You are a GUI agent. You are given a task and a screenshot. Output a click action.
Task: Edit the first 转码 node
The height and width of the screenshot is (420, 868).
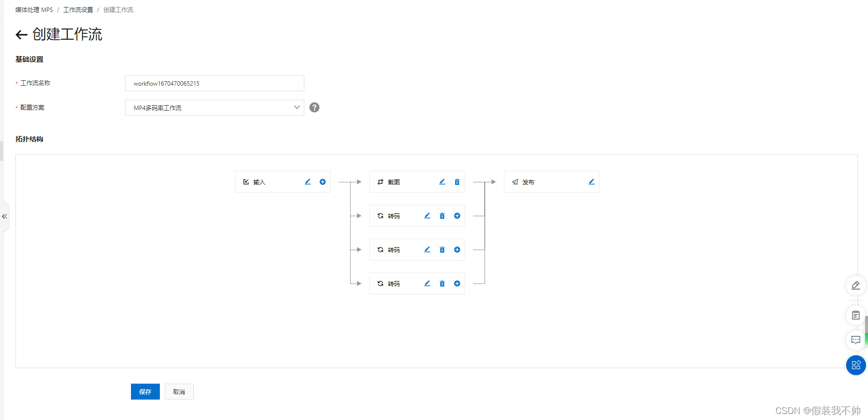point(427,216)
